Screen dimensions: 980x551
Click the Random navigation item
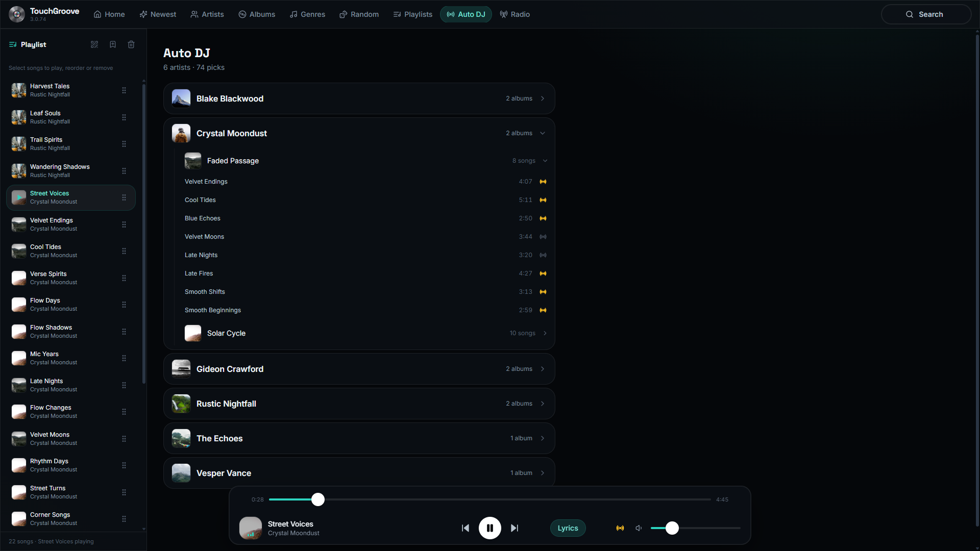coord(359,14)
